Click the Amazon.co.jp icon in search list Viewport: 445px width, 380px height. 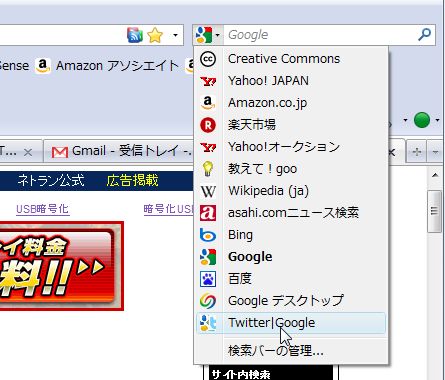pyautogui.click(x=208, y=103)
